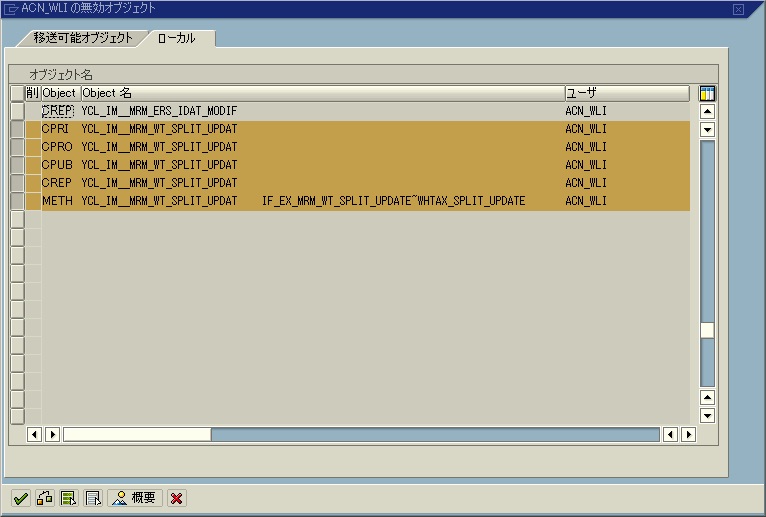Click the CPRO object type cell
The image size is (766, 517).
click(x=57, y=147)
